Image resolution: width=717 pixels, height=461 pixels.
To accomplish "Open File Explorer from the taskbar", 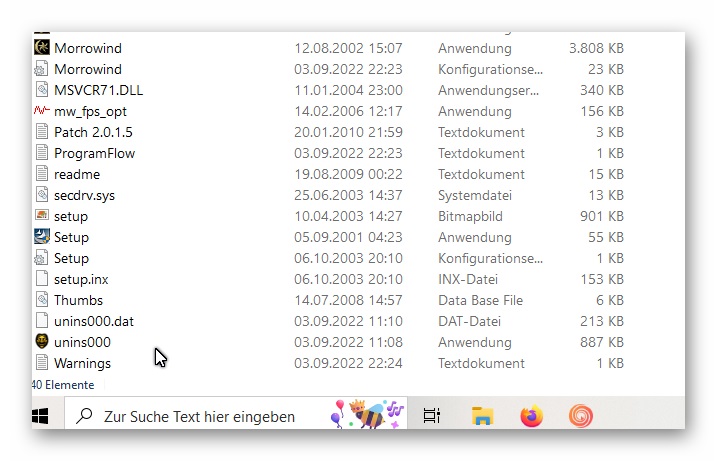I will point(483,416).
